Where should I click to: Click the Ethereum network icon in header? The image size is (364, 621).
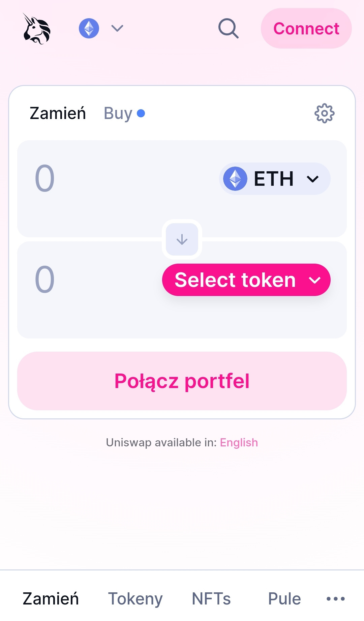click(89, 28)
